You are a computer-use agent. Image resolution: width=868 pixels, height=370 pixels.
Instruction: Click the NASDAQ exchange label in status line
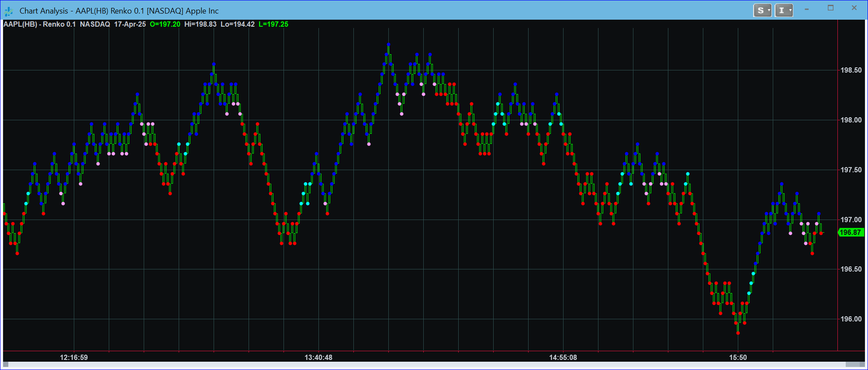coord(95,24)
